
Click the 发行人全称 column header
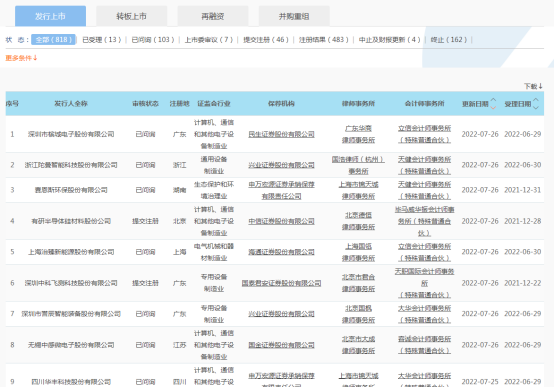[x=71, y=104]
